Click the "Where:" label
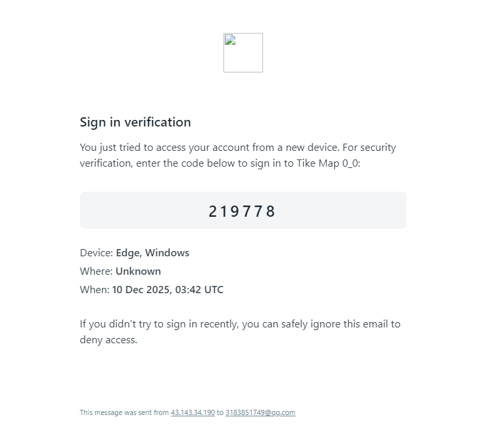The image size is (499, 448). (96, 271)
